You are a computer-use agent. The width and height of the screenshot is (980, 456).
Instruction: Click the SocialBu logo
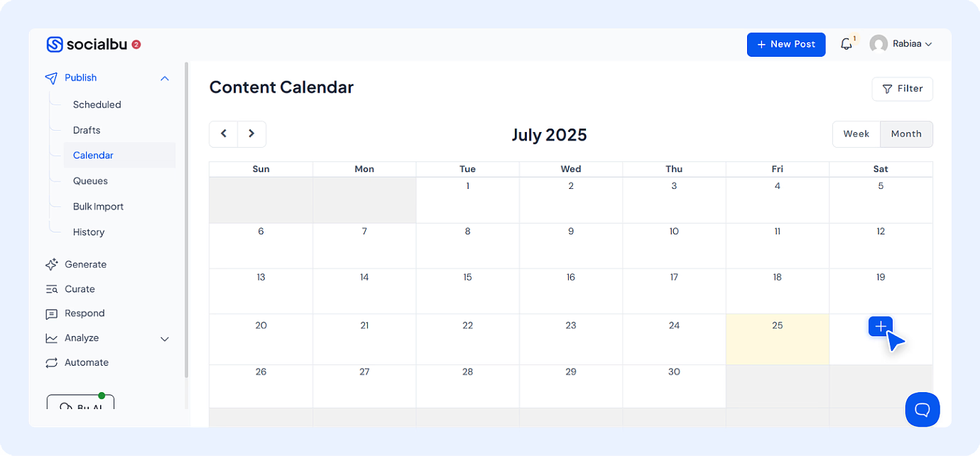point(87,44)
